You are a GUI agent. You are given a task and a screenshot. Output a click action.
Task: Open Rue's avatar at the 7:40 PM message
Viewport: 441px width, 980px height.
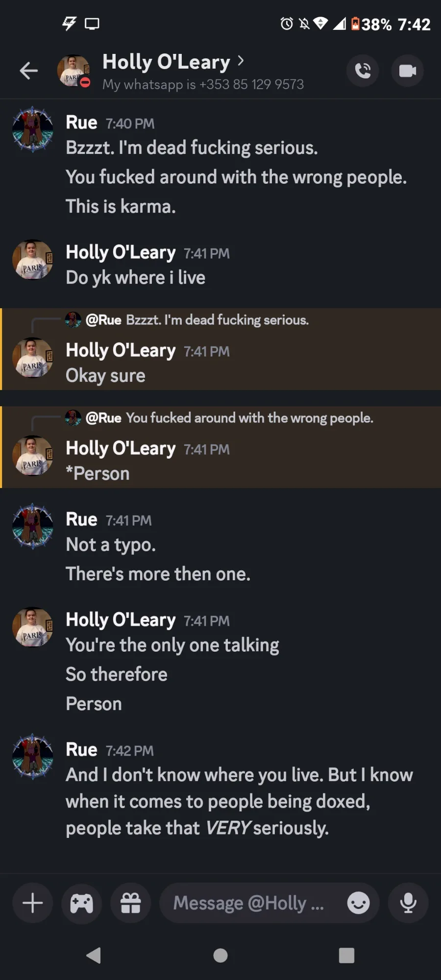coord(33,129)
